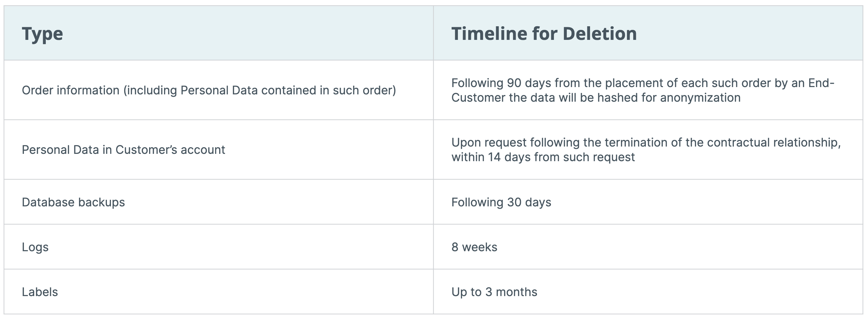Select the Labels row label
Image resolution: width=868 pixels, height=319 pixels.
click(40, 292)
